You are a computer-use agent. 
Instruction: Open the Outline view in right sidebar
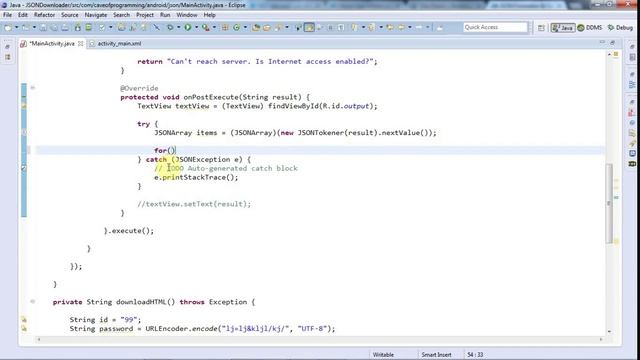632,85
